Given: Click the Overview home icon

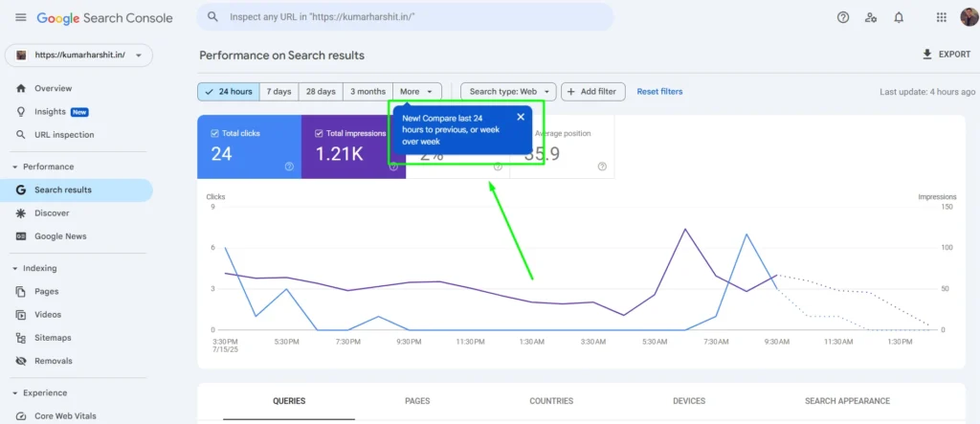Looking at the screenshot, I should (21, 88).
